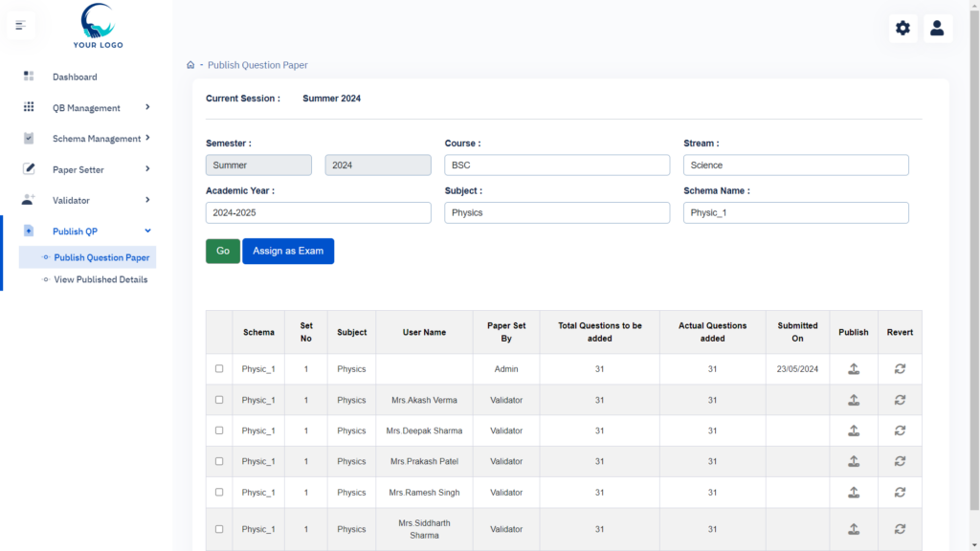
Task: Open the Stream dropdown showing Science
Action: (795, 165)
